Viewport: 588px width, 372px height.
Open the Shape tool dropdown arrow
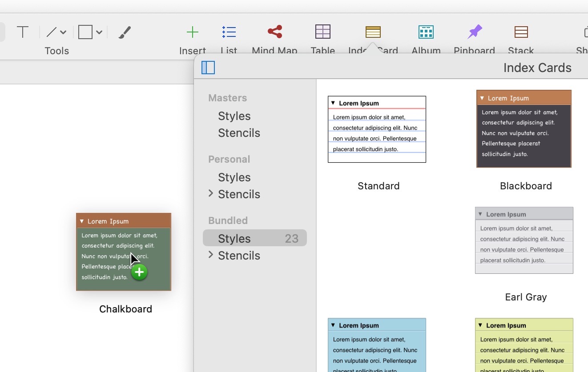99,32
